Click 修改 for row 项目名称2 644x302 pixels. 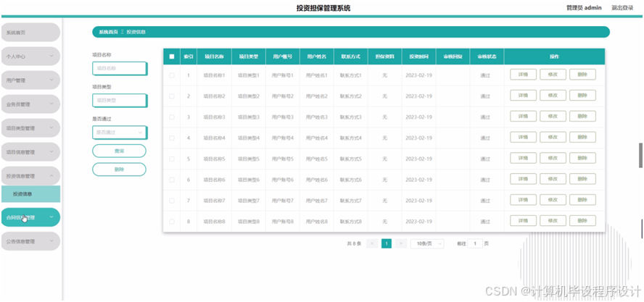click(x=553, y=96)
